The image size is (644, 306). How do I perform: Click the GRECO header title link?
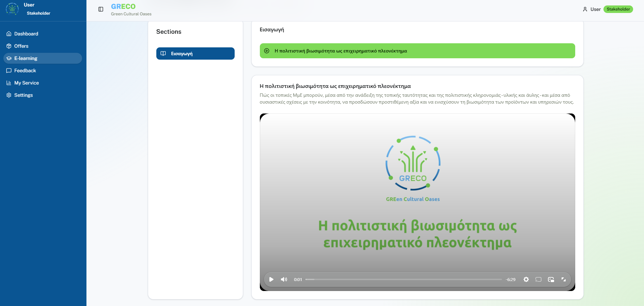pos(123,6)
